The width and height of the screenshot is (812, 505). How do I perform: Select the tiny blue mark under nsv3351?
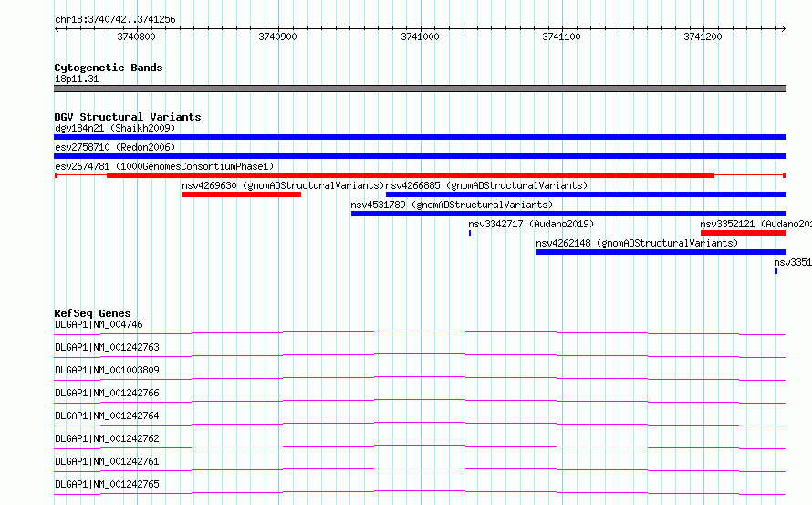(776, 271)
